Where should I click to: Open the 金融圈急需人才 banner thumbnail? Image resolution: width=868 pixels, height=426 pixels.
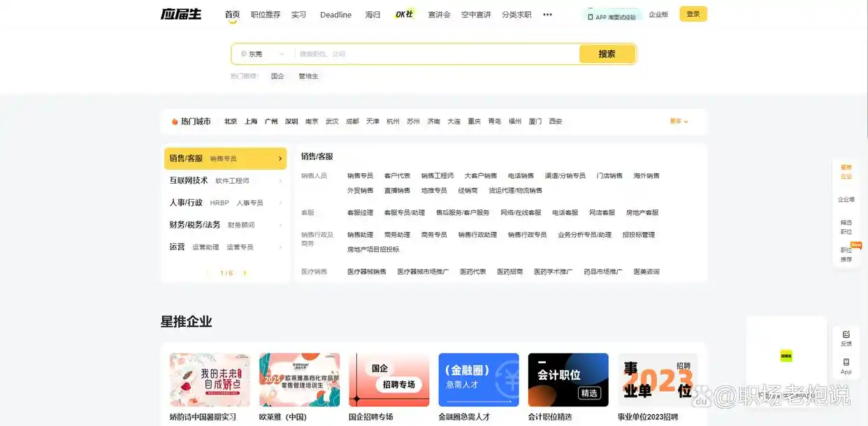(x=478, y=379)
